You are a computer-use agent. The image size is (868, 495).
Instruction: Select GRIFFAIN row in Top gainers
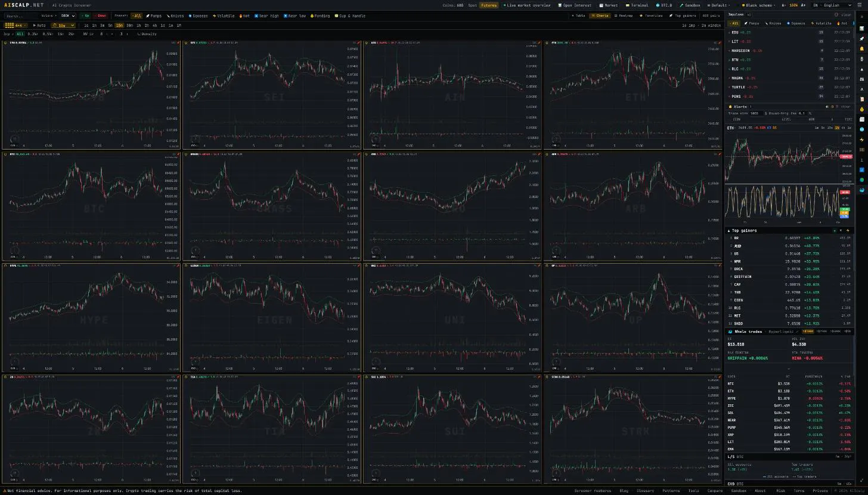coord(789,277)
